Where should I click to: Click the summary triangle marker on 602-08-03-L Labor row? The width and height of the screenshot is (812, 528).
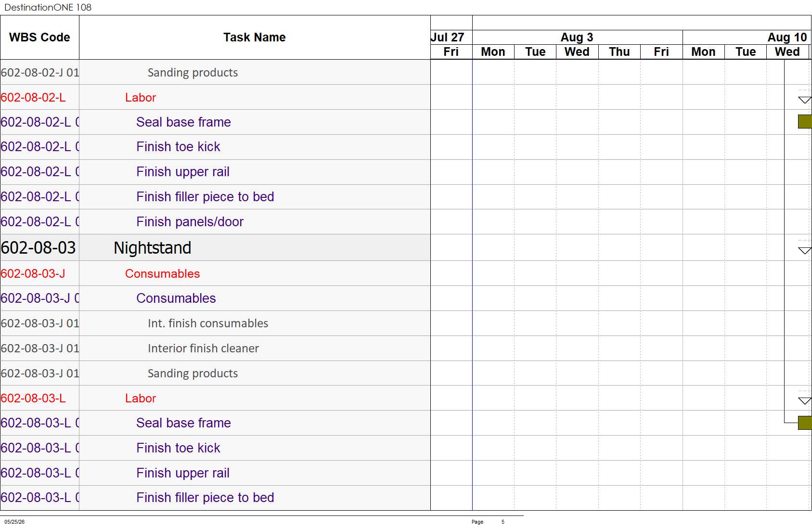pos(805,401)
